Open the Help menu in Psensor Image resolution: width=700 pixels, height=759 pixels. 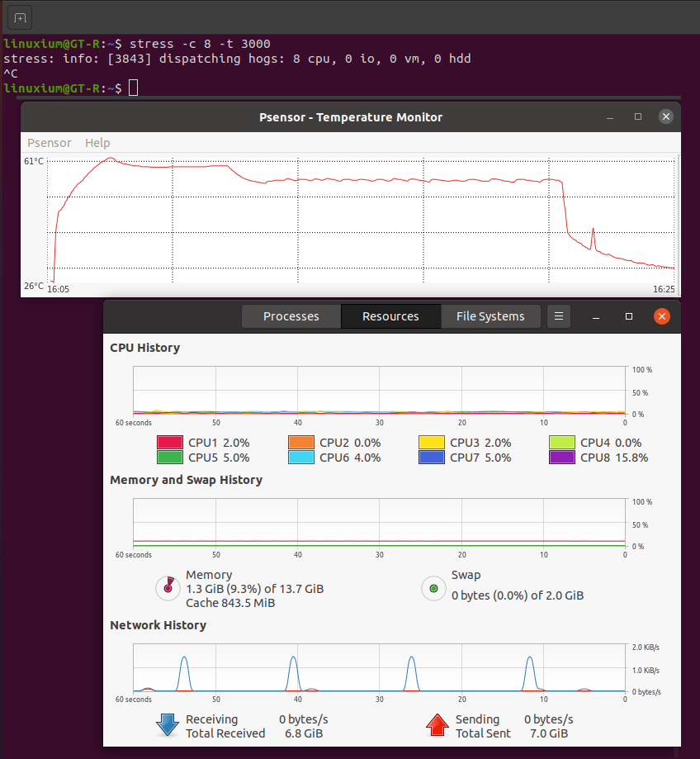pos(97,143)
